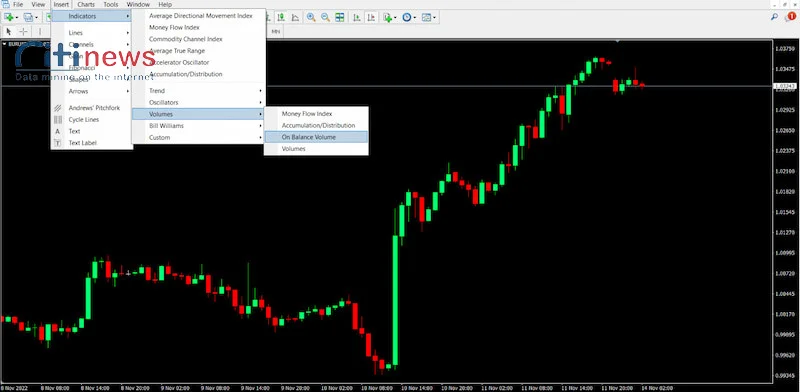The image size is (800, 392).
Task: Open the red notification badge icon
Action: pos(791,17)
